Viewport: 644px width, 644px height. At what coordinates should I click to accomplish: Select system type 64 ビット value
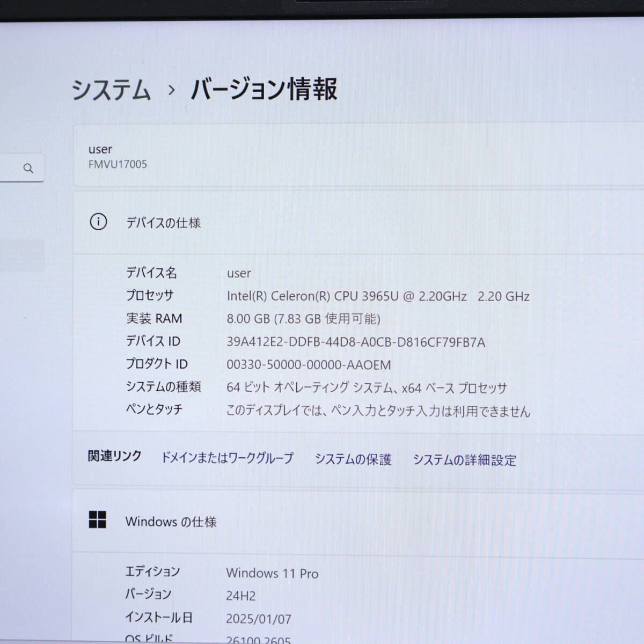point(367,387)
